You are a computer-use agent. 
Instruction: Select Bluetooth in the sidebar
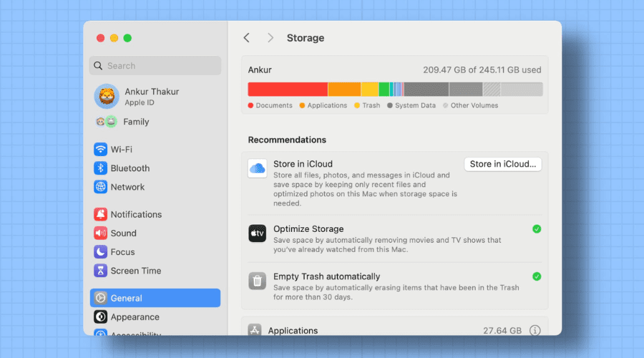tap(155, 168)
